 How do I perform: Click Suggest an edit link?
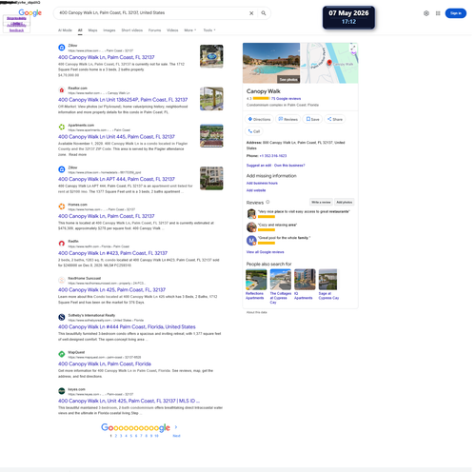pyautogui.click(x=259, y=166)
